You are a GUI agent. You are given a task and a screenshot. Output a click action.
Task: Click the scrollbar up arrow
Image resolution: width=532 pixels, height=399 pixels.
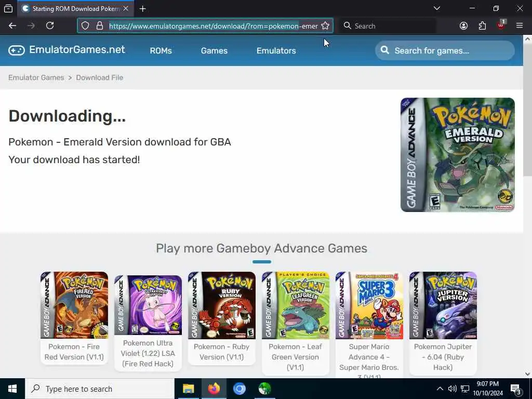[527, 39]
